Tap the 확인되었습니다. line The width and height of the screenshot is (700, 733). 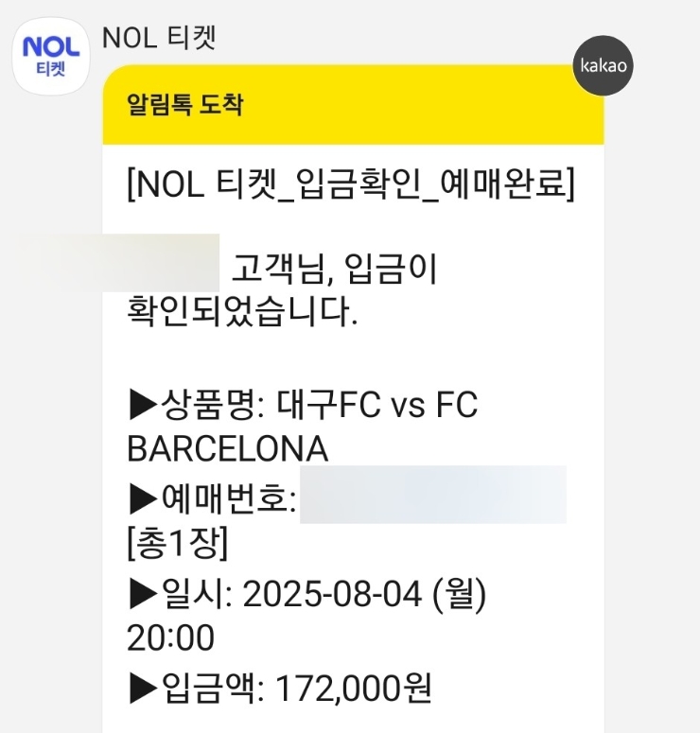point(242,312)
